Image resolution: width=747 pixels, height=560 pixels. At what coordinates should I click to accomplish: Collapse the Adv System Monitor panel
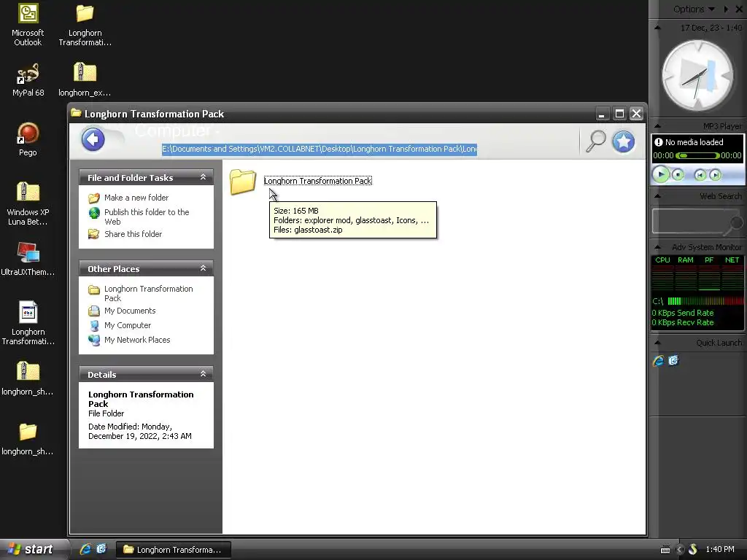point(657,247)
